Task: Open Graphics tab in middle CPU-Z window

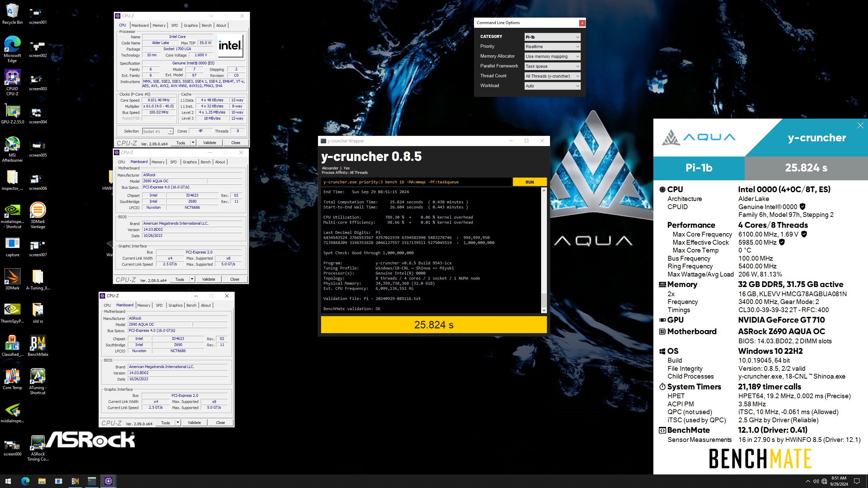Action: point(190,162)
